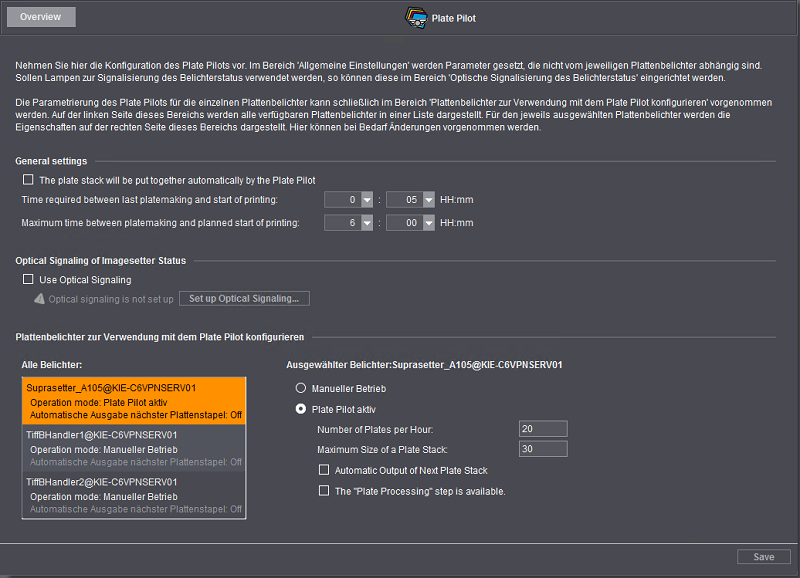This screenshot has height=578, width=800.
Task: Enable the "Plate Processing" step checkbox
Action: (x=324, y=491)
